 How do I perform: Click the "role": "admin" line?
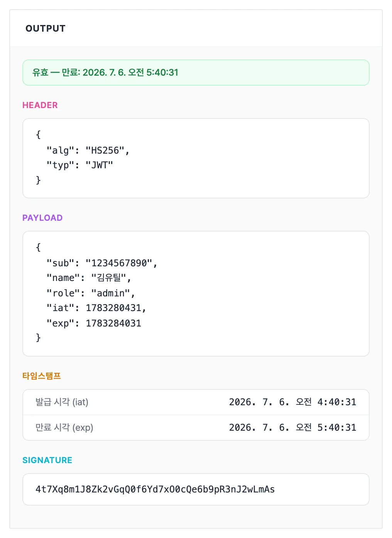coord(91,293)
